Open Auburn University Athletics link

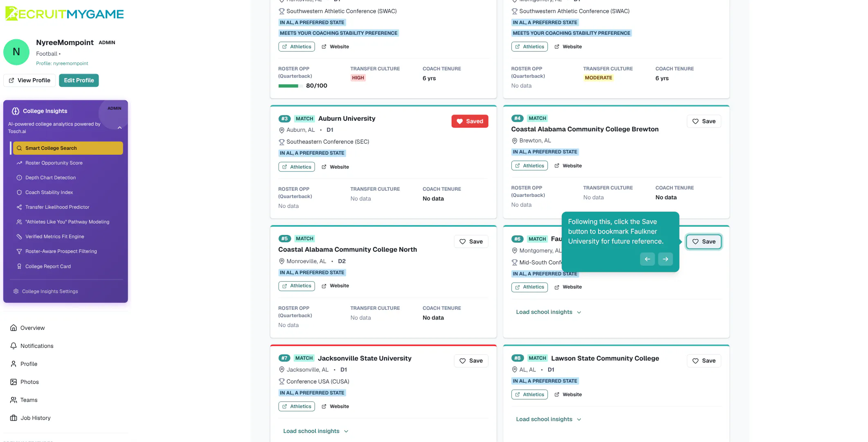click(297, 167)
